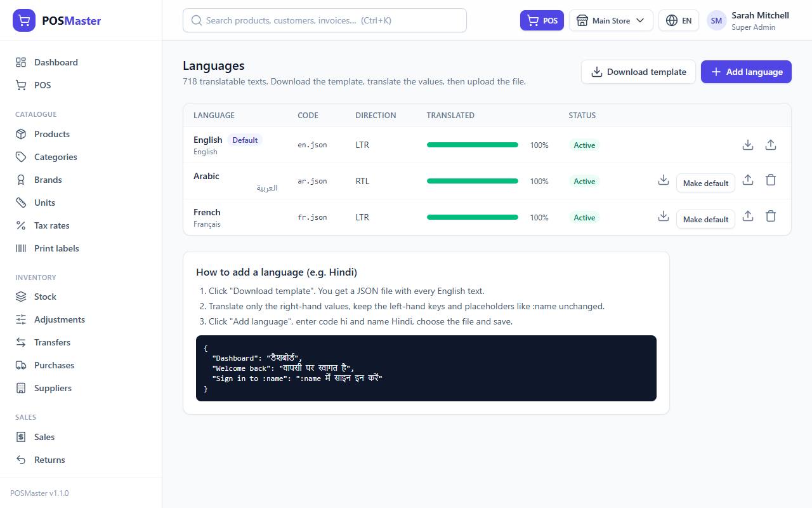Open the Main Store selector dropdown
812x508 pixels.
click(611, 20)
